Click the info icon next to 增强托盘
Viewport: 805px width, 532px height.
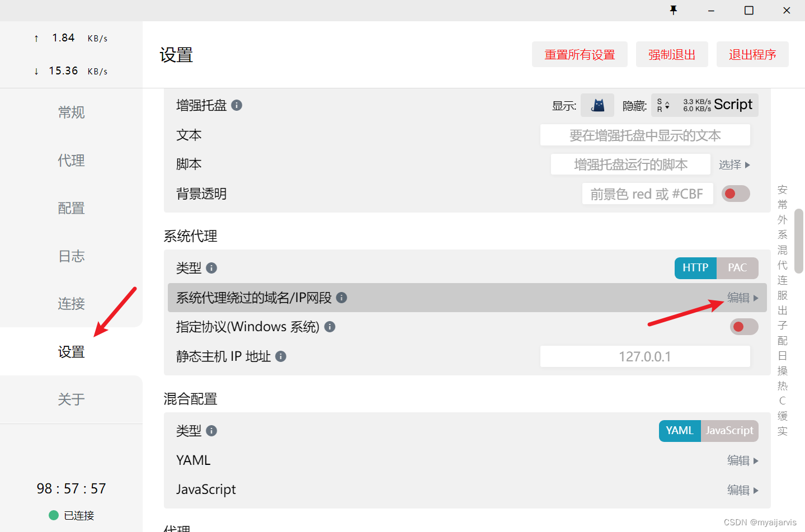(237, 105)
